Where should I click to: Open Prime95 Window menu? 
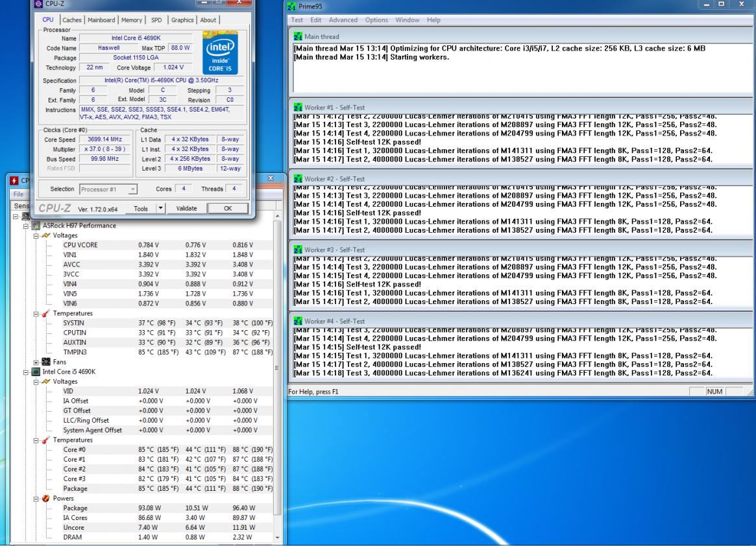tap(408, 19)
